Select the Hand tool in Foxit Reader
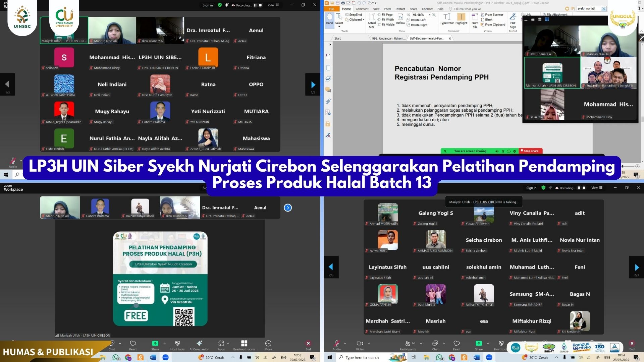The height and width of the screenshot is (362, 644). 329,19
